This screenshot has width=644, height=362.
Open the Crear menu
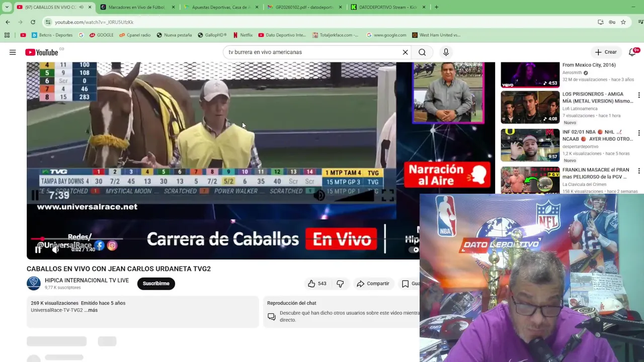pyautogui.click(x=606, y=52)
